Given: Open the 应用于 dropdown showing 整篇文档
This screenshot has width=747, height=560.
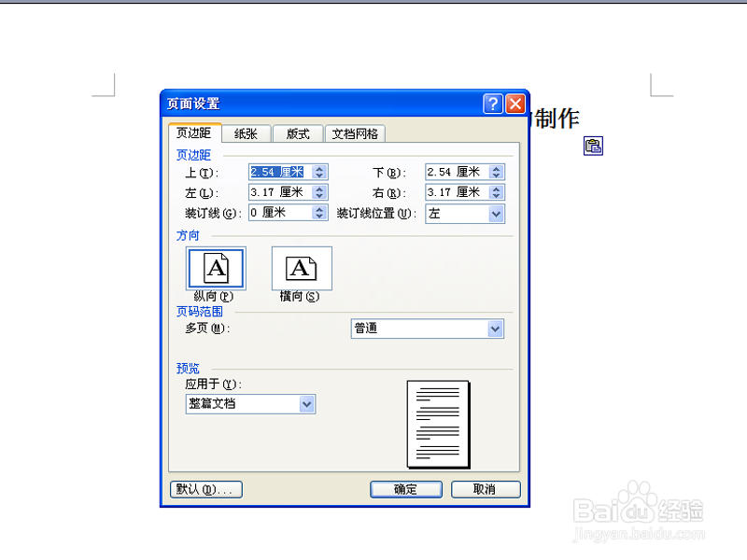Looking at the screenshot, I should click(306, 403).
